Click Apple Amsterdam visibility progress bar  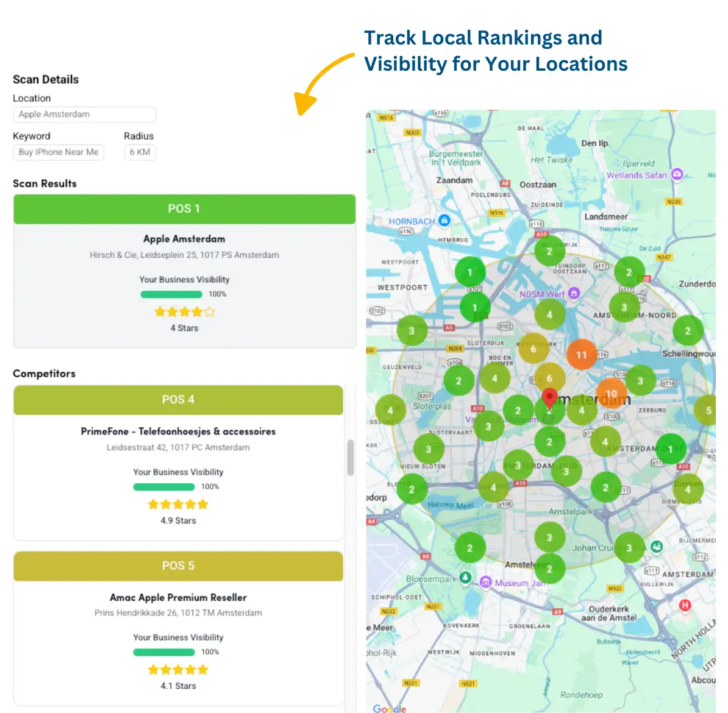point(171,294)
